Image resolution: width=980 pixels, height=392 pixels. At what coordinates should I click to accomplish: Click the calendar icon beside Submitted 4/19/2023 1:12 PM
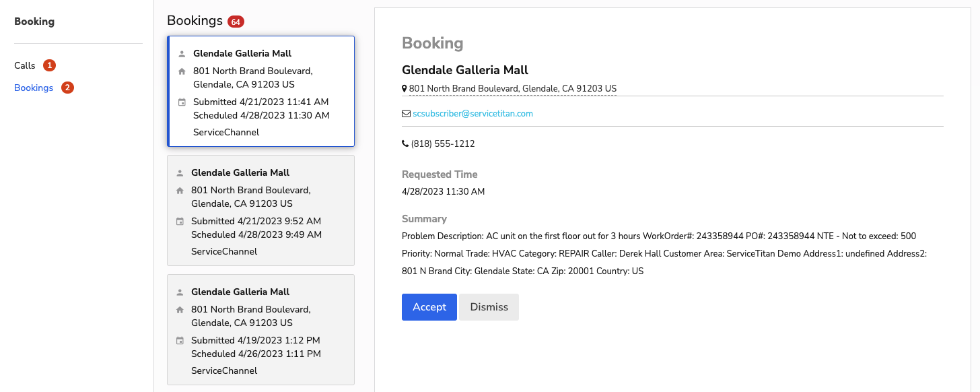tap(180, 339)
